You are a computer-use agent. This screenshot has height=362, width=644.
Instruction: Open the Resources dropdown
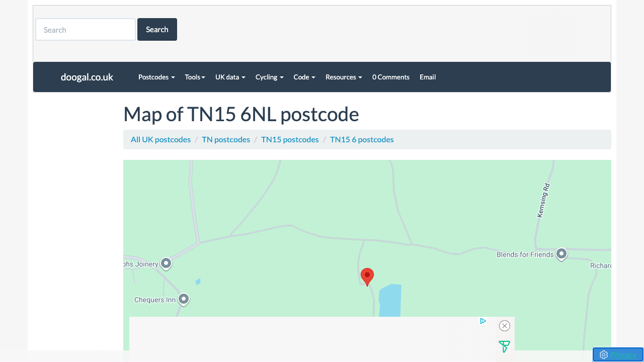344,77
